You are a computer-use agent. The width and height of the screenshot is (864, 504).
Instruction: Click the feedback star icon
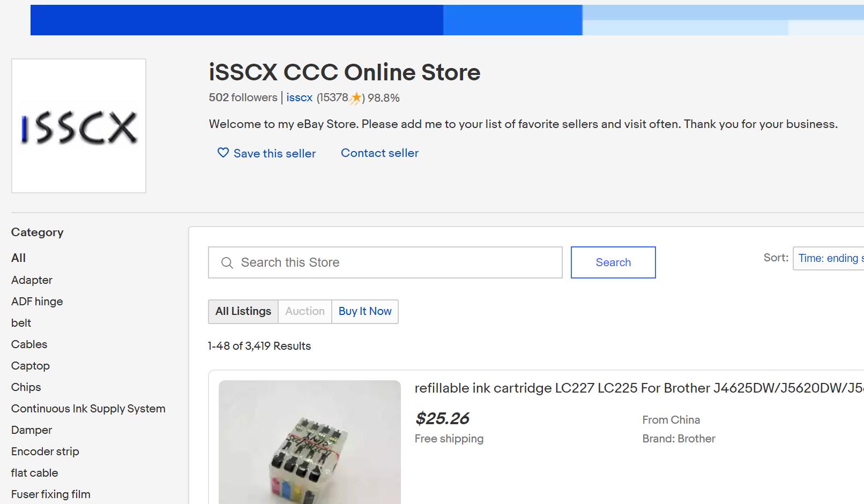[356, 98]
